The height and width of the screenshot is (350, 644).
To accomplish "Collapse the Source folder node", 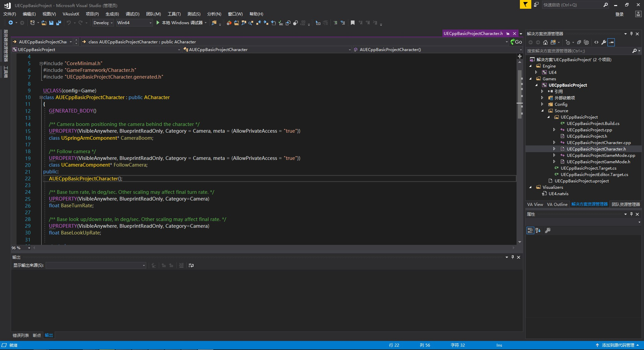I will 542,111.
